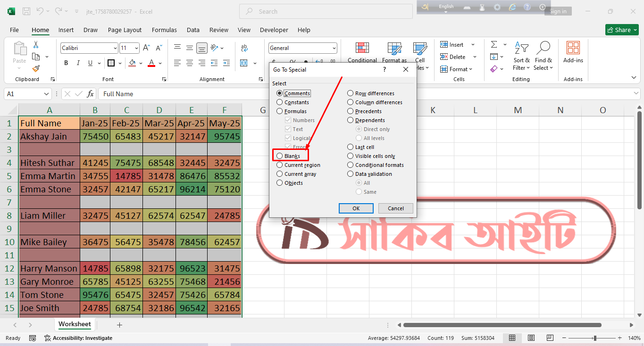644x346 pixels.
Task: Cancel the Go To Special dialog
Action: point(395,208)
